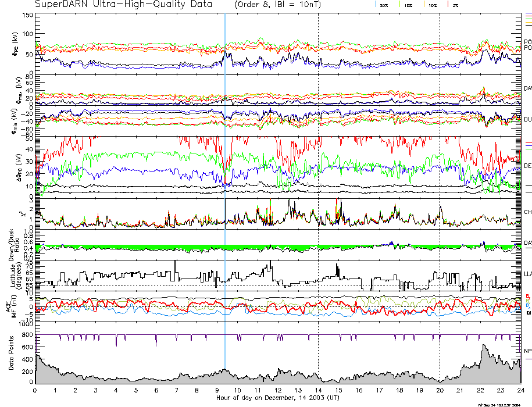Click the 15% legend entry at top

408,5
